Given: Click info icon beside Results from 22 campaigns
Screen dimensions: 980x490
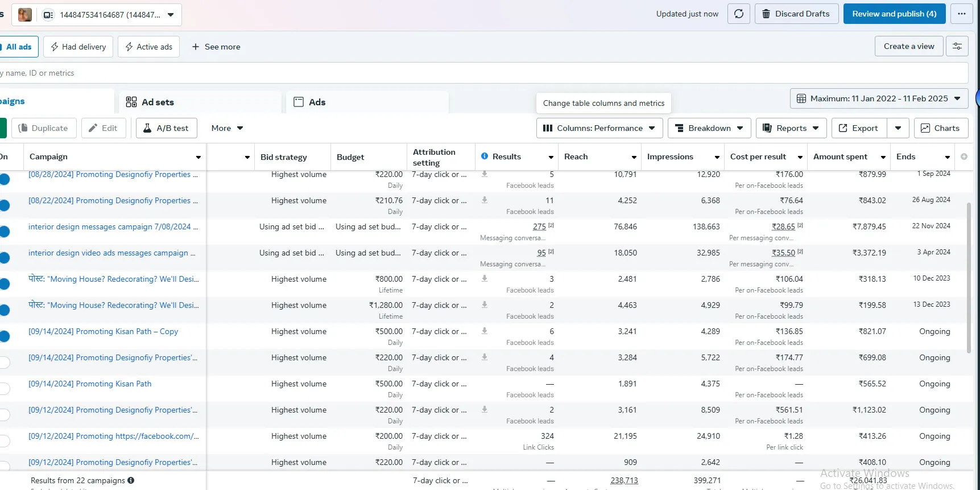Looking at the screenshot, I should tap(131, 480).
